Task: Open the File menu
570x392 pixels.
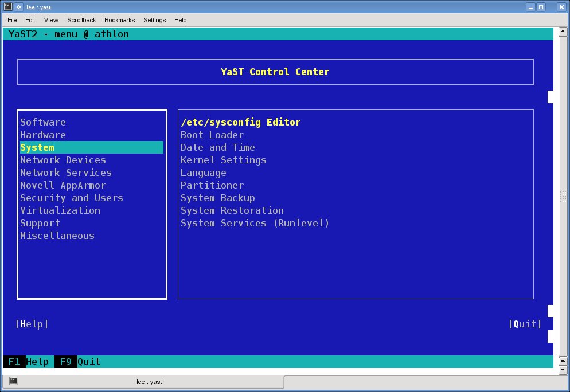Action: [x=12, y=20]
